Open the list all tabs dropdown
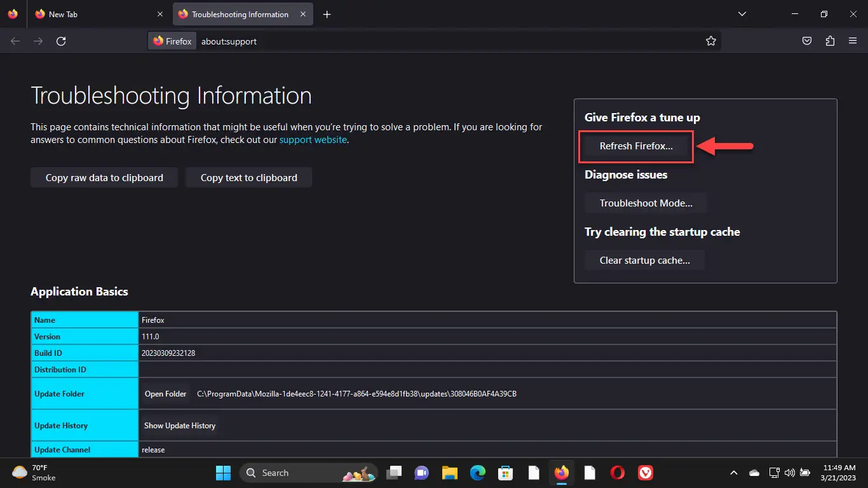This screenshot has width=868, height=488. [742, 14]
